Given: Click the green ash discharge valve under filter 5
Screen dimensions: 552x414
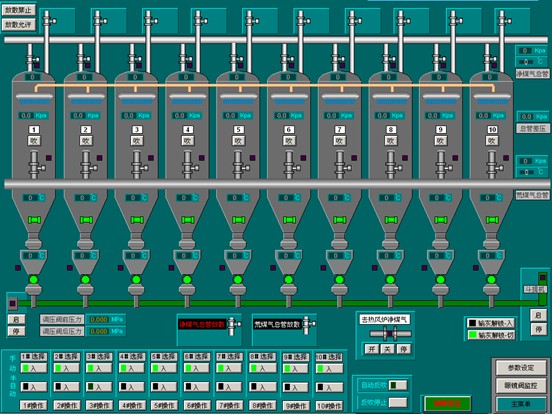Looking at the screenshot, I should click(238, 280).
